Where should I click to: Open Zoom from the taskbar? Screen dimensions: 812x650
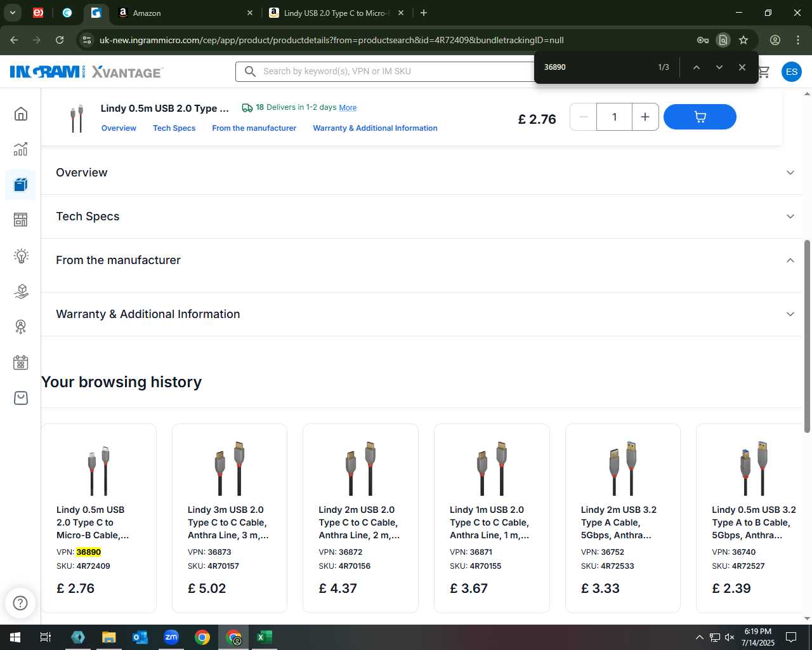(x=171, y=637)
